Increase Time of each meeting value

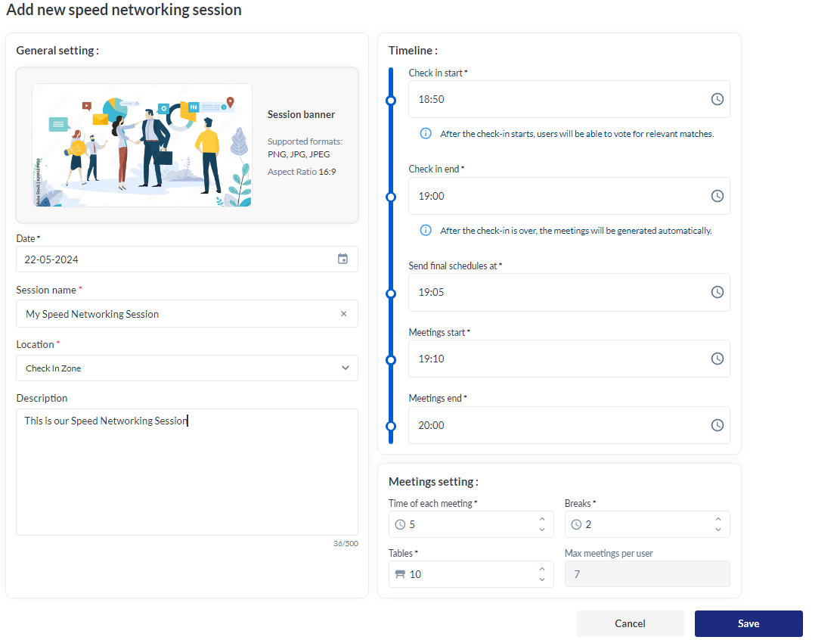(x=541, y=520)
